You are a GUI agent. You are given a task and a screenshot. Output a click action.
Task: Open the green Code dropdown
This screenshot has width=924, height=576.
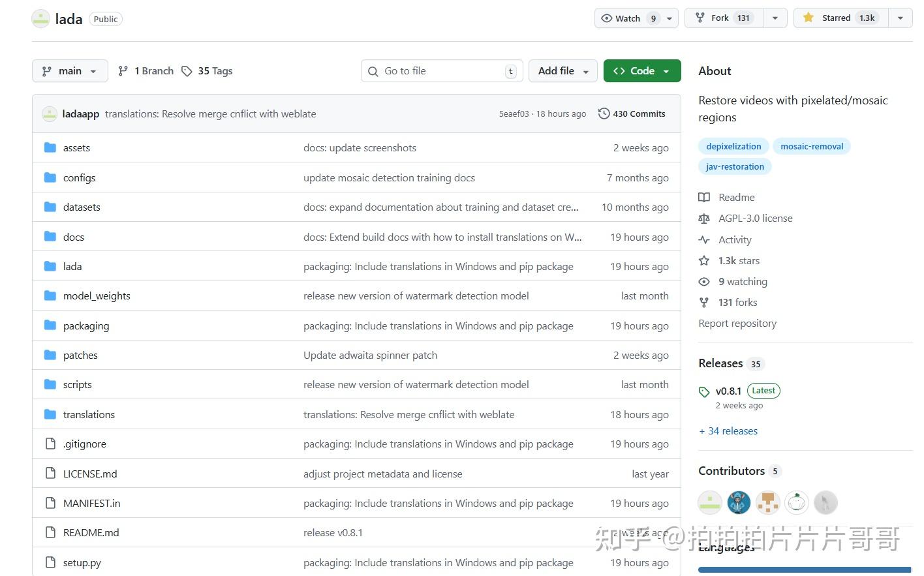click(641, 71)
